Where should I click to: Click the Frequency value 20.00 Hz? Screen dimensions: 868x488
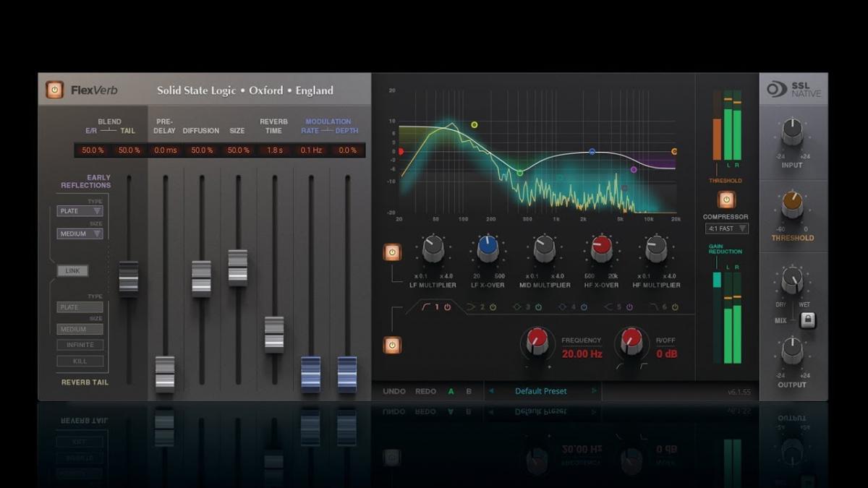click(582, 354)
